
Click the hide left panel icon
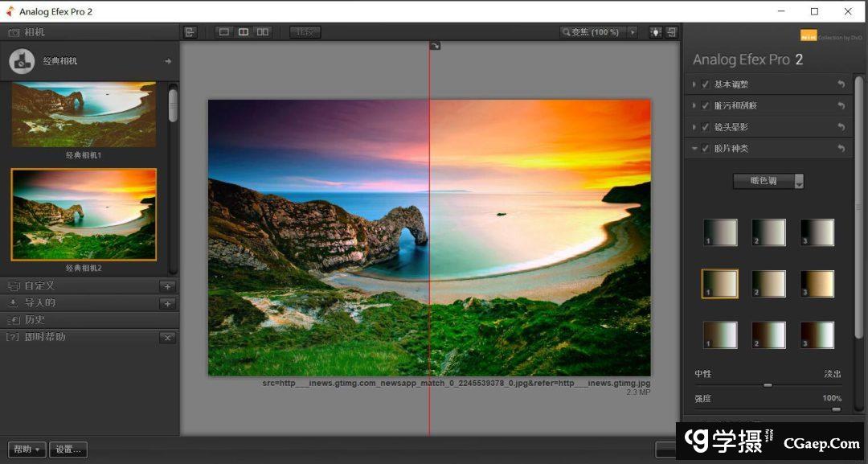click(190, 32)
